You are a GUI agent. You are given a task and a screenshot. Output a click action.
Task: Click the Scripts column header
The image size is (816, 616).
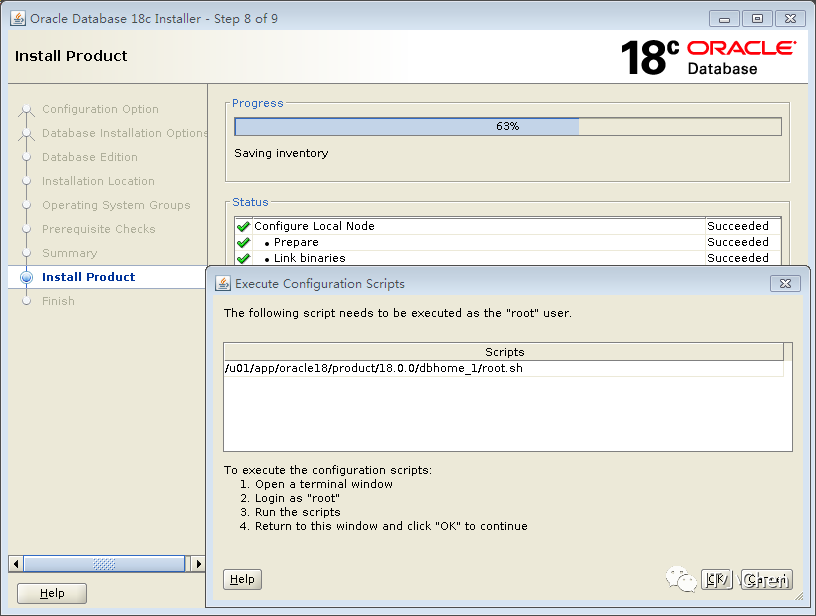click(504, 352)
